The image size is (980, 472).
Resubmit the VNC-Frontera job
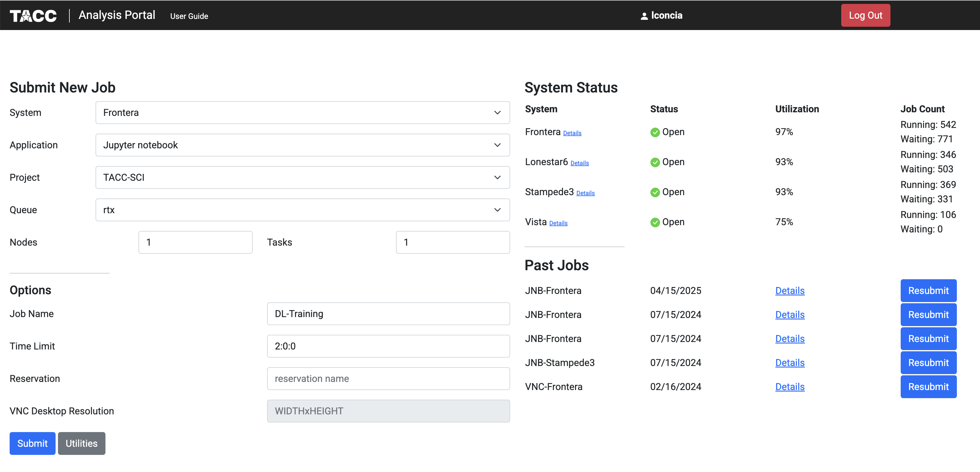coord(928,387)
